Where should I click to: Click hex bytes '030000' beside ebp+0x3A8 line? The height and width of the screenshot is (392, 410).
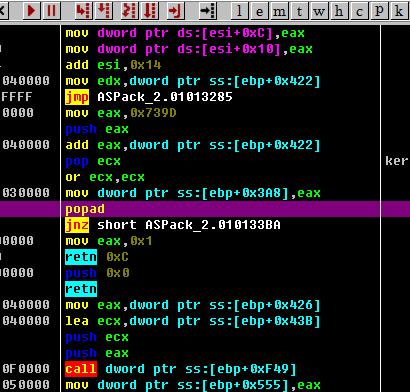[x=26, y=193]
